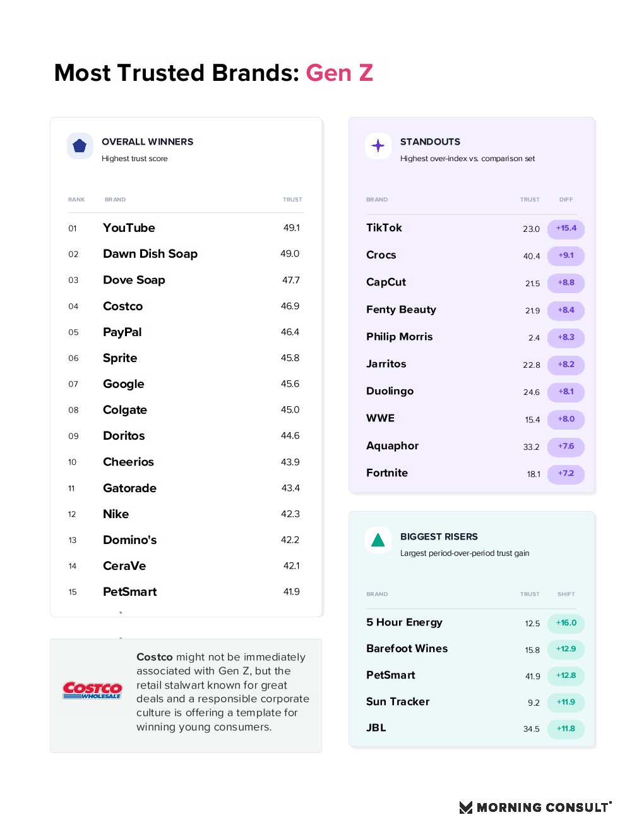Screen dimensions: 644x834
Task: Select the Dawn Dish Soap brand entry
Action: pos(150,254)
